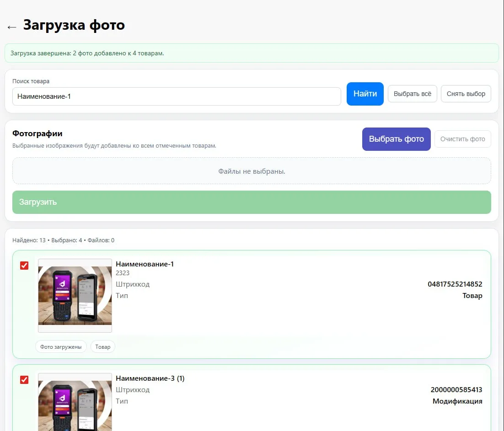Click the Модификация type value

pyautogui.click(x=457, y=401)
